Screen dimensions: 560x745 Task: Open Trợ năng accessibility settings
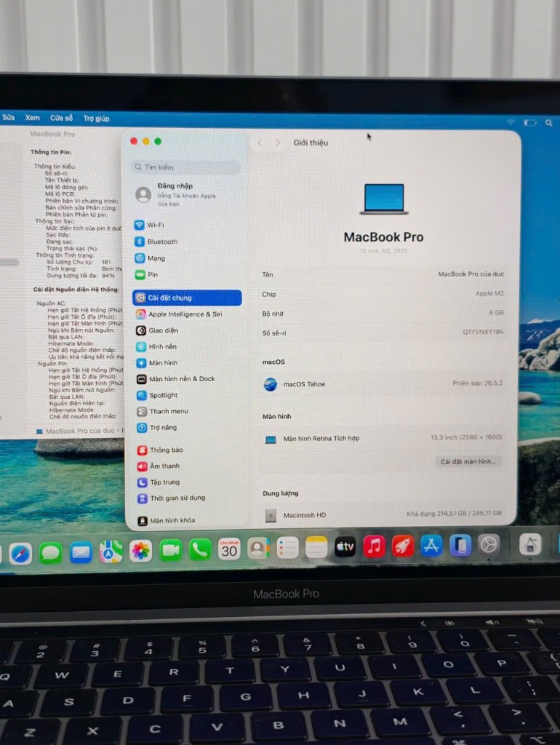pyautogui.click(x=157, y=427)
